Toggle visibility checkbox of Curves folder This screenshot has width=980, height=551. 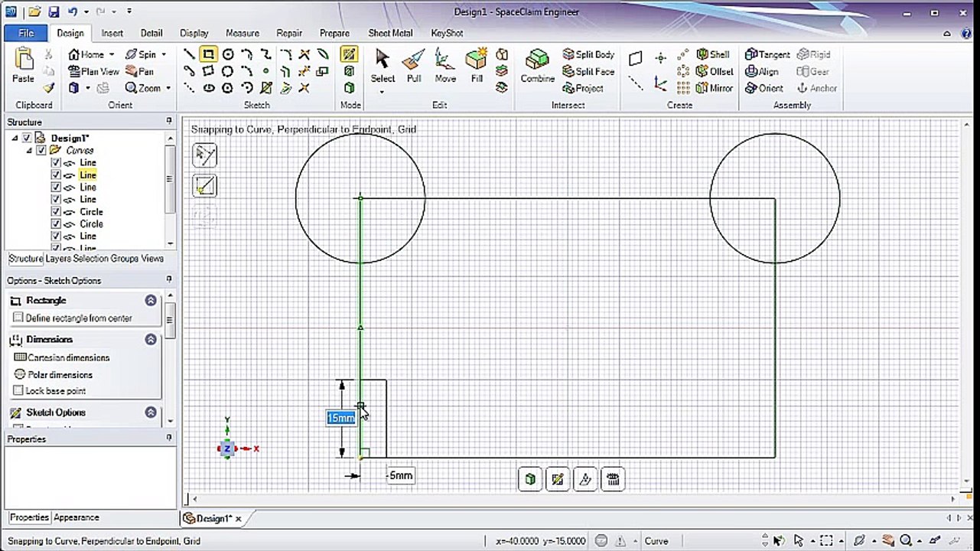click(41, 150)
